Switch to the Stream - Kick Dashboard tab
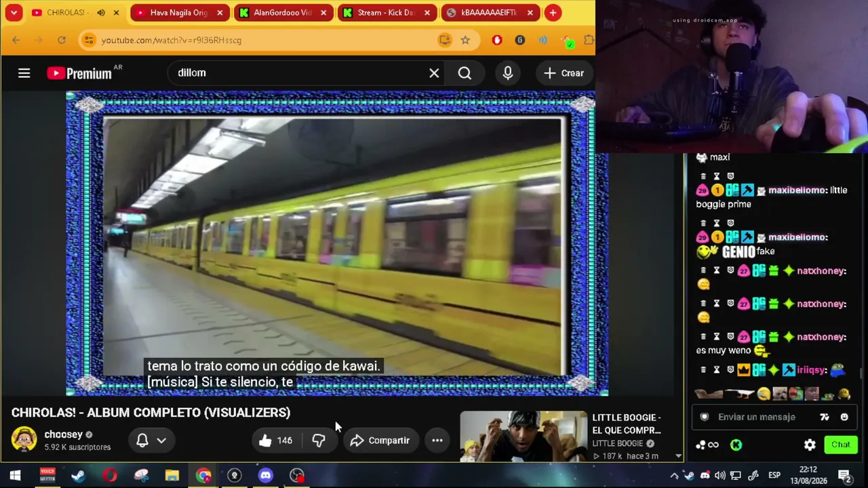The width and height of the screenshot is (868, 488). coord(386,13)
